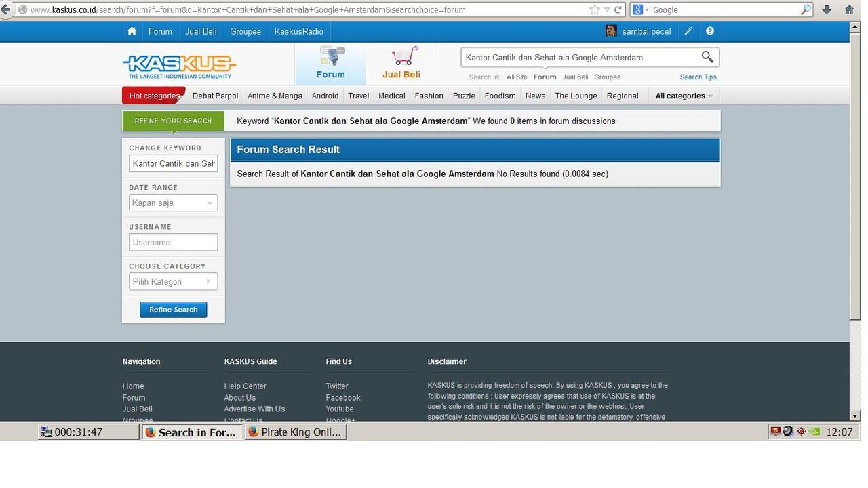Search in All Site option
Screen dimensions: 868x488
tap(517, 77)
